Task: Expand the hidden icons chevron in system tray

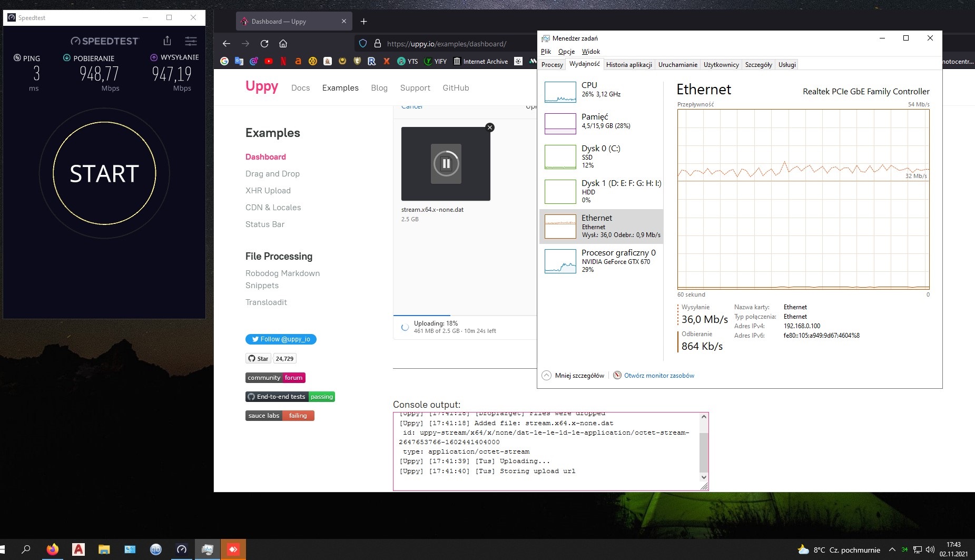Action: (893, 549)
